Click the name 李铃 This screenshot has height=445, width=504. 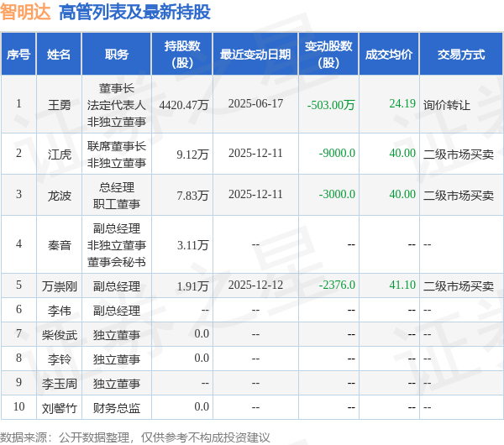click(59, 359)
